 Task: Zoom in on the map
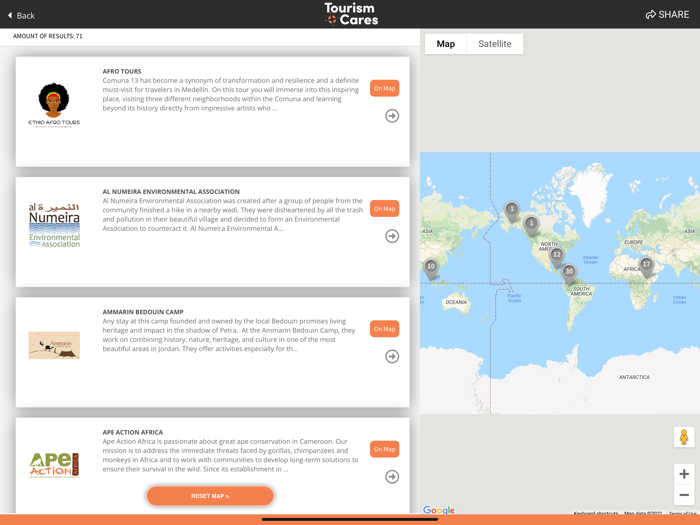683,474
